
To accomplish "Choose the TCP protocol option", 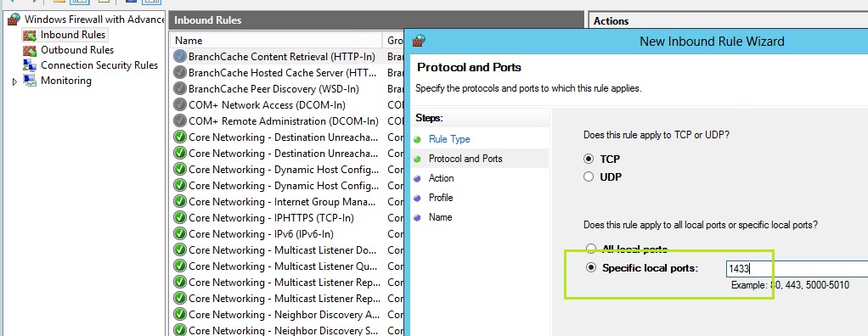I will (589, 160).
